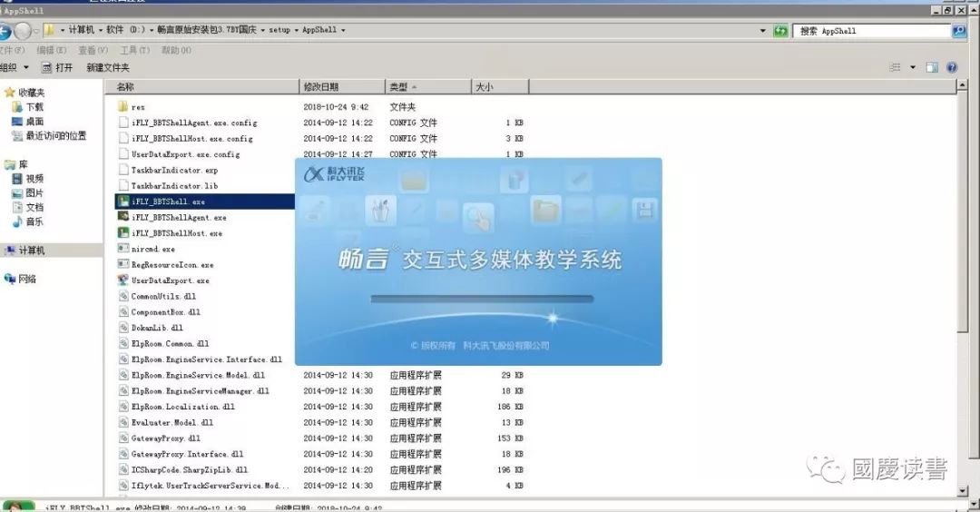
Task: Select 最近访问的位置 in navigation pane
Action: point(55,135)
